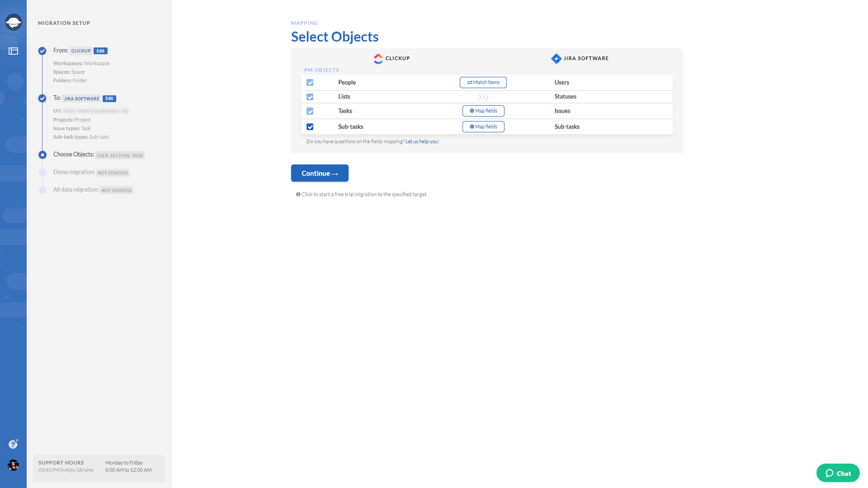The width and height of the screenshot is (868, 488).
Task: Click the free trial migration info icon
Action: [298, 194]
